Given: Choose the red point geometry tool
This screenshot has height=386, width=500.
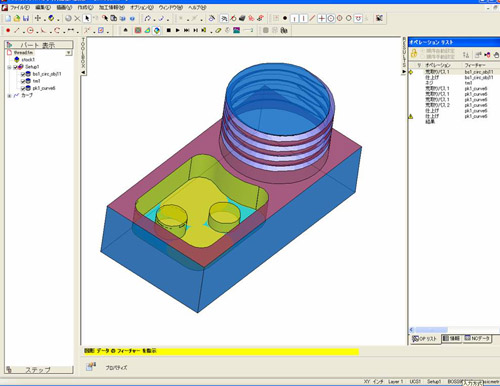Looking at the screenshot, I should click(x=8, y=31).
